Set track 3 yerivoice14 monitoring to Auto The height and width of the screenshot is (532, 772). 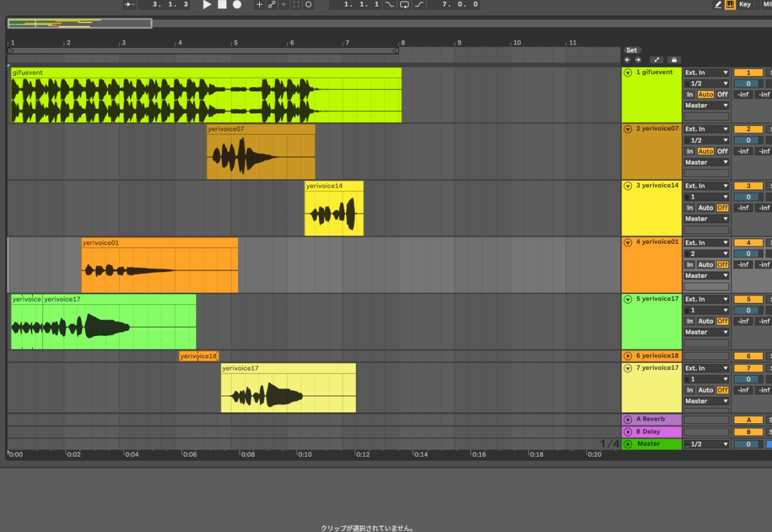coord(706,208)
